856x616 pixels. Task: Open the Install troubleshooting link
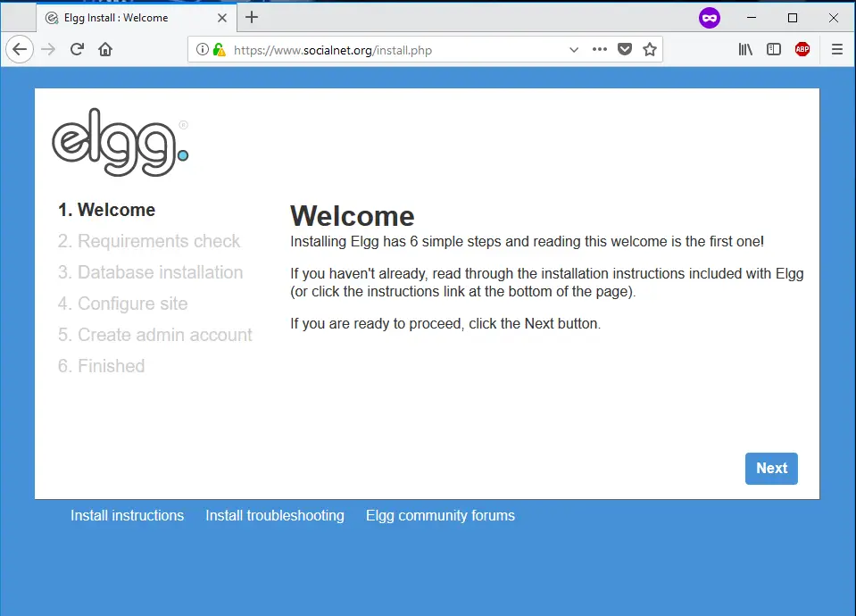coord(274,516)
